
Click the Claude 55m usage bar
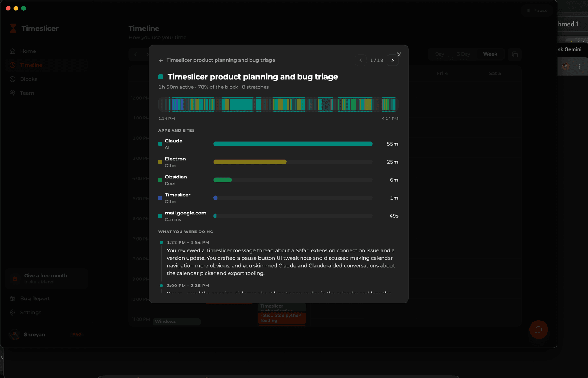(x=293, y=144)
